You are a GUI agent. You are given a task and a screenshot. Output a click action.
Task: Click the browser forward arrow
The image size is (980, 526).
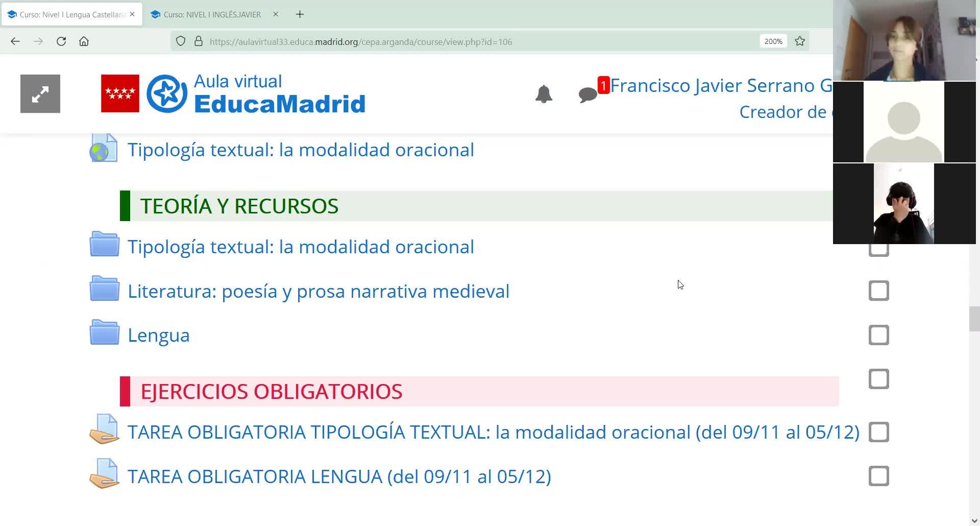[38, 41]
